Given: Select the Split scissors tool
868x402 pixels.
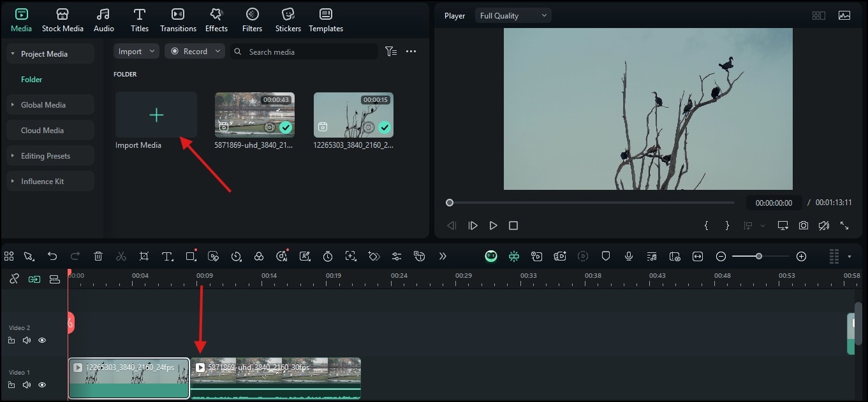Looking at the screenshot, I should tap(121, 256).
